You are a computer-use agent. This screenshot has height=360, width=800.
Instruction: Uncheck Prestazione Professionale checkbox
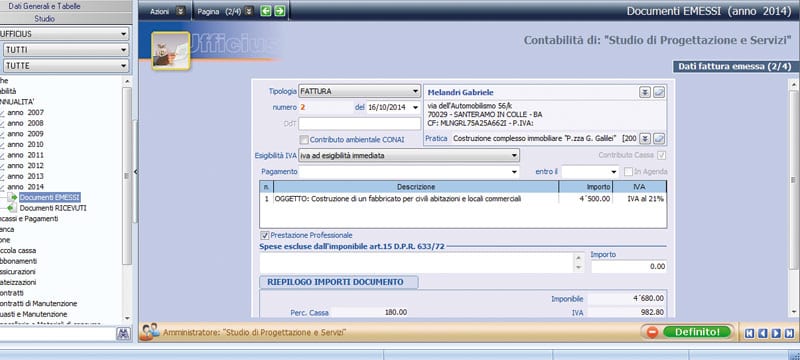point(264,236)
